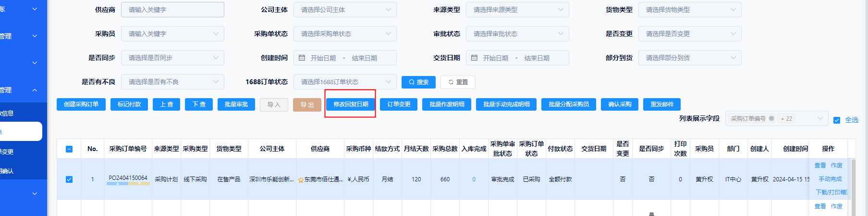Open the 公司主体 dropdown
Screen dimensions: 868x216
point(345,10)
